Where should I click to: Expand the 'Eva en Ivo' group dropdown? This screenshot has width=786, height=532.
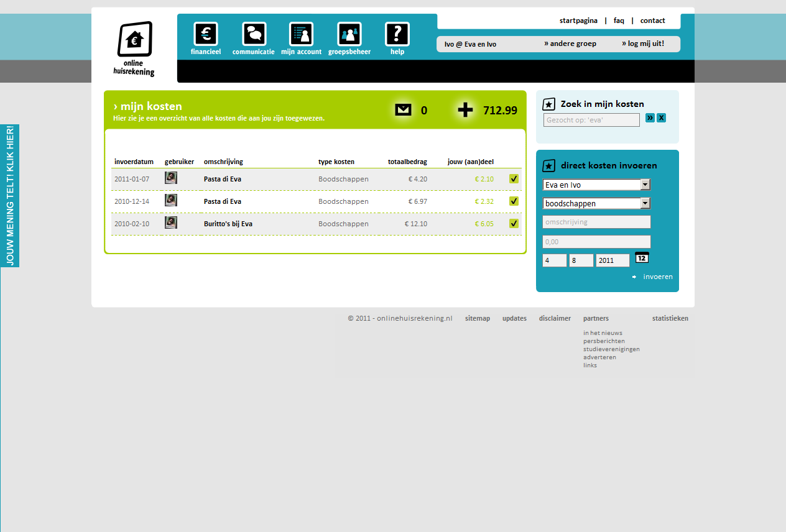(x=645, y=185)
